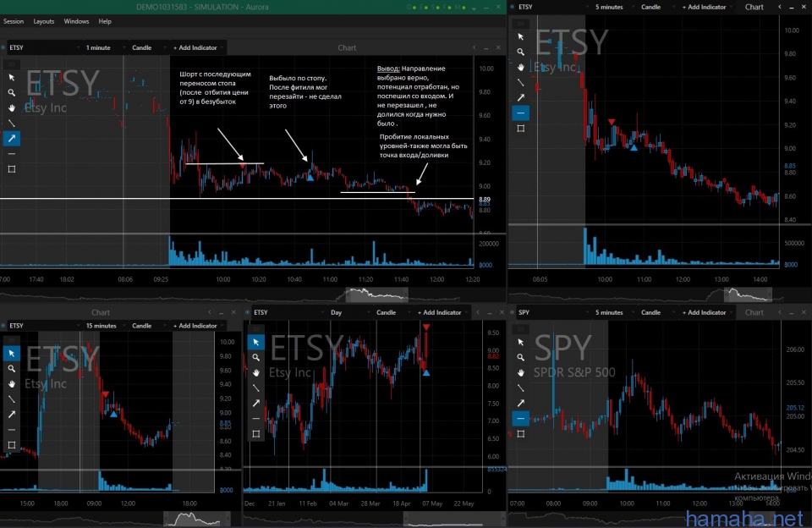The height and width of the screenshot is (528, 812).
Task: Open the ETSY symbol dropdown in the 15 minutes chart
Action: tap(45, 326)
